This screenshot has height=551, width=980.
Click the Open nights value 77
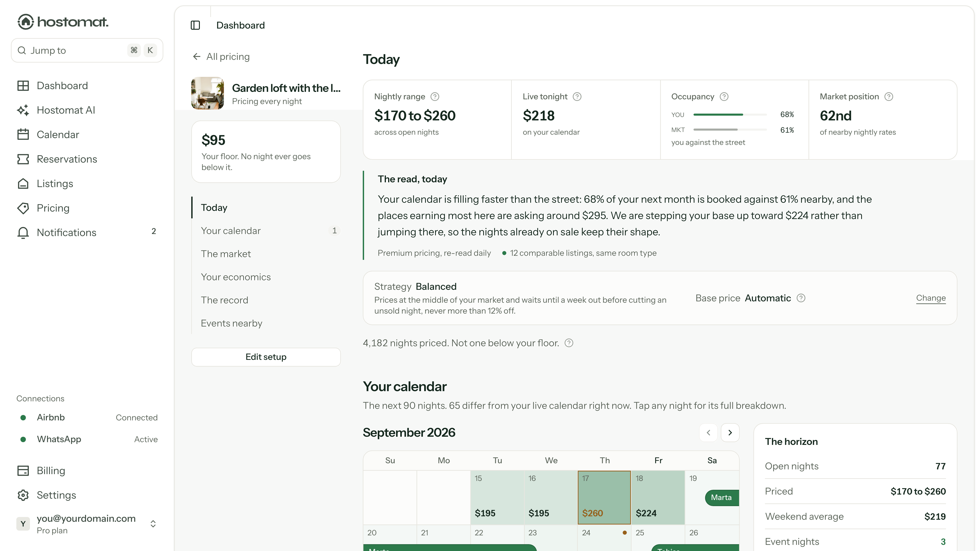coord(941,466)
